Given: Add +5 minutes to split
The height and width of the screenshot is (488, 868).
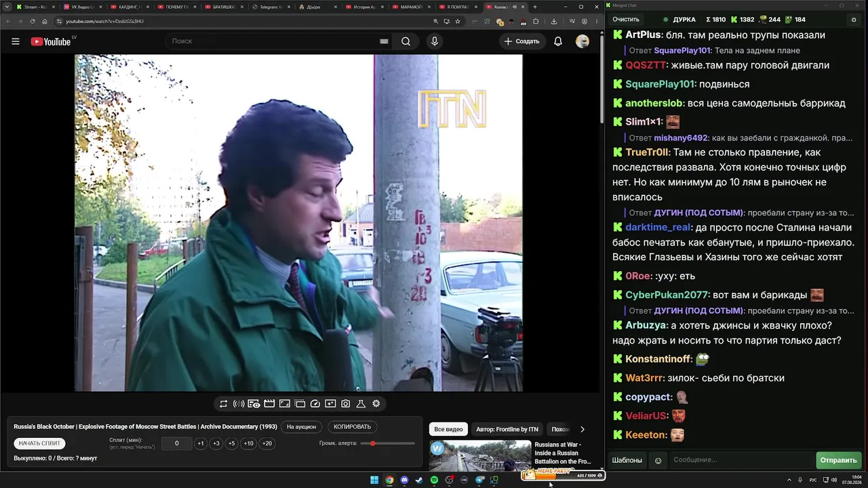Looking at the screenshot, I should click(232, 443).
